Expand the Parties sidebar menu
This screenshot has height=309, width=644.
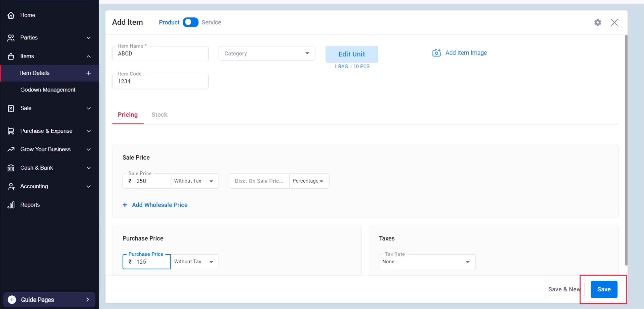click(x=49, y=38)
